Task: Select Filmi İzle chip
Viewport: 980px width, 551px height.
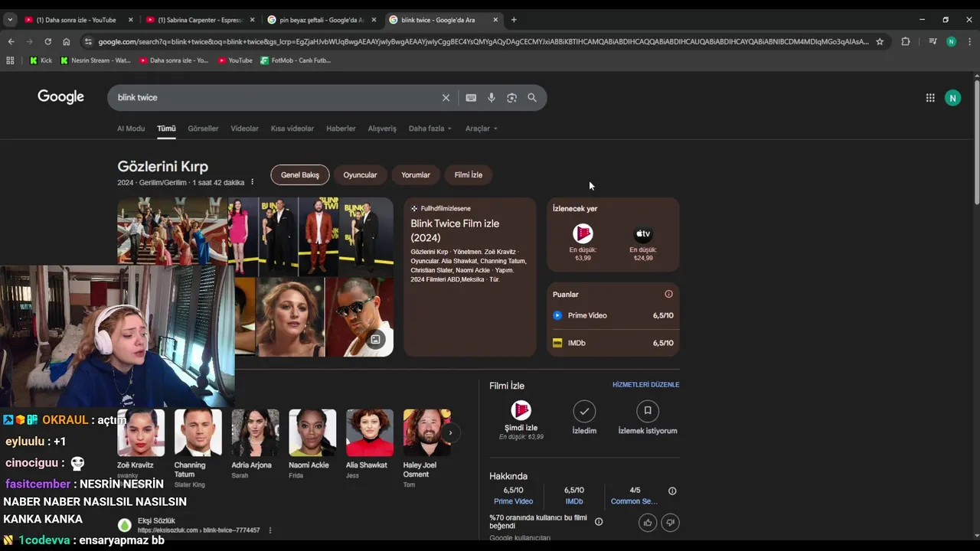Action: [x=469, y=175]
